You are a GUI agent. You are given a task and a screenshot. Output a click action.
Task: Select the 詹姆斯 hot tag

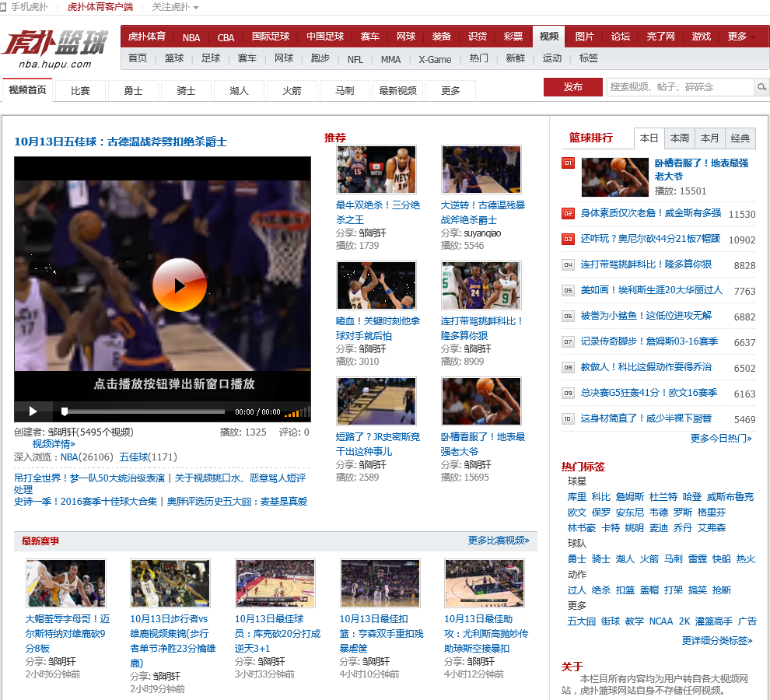pyautogui.click(x=629, y=497)
